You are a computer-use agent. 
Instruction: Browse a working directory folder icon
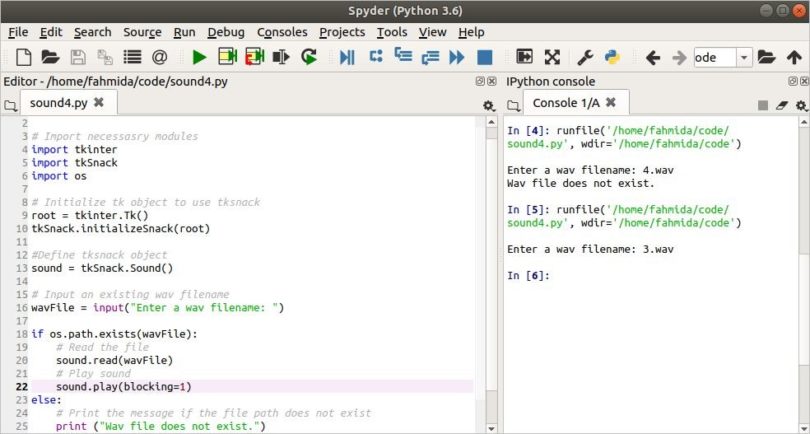click(767, 57)
